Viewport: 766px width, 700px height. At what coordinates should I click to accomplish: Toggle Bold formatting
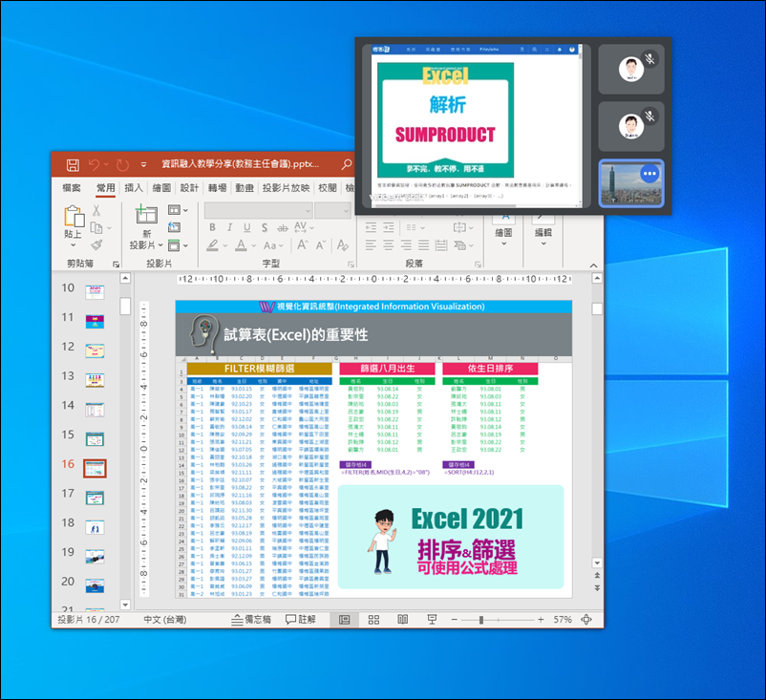(212, 227)
